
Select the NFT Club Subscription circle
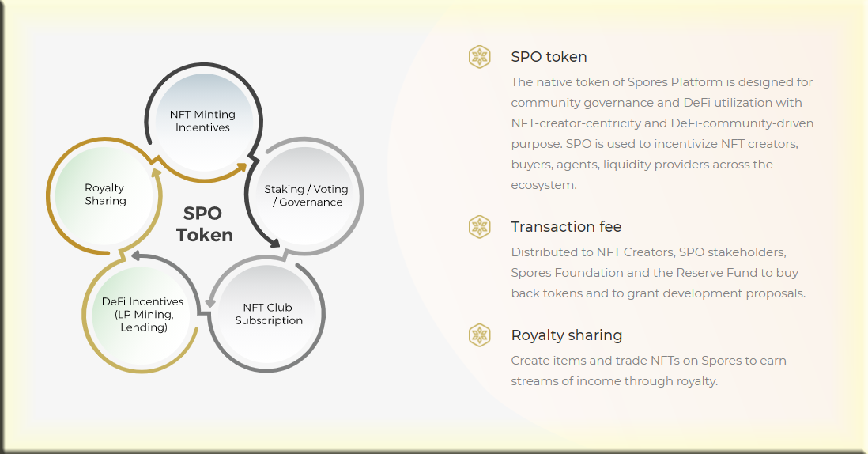(x=267, y=314)
